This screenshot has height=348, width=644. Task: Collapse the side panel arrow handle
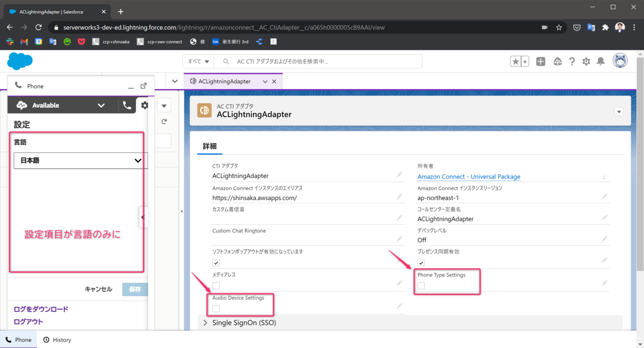tap(142, 217)
